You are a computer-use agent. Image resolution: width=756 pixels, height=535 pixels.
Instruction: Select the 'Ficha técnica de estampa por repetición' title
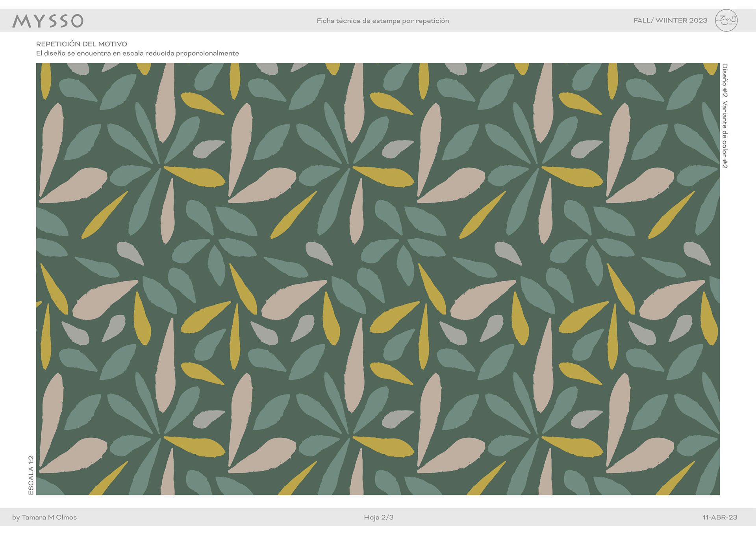(383, 21)
